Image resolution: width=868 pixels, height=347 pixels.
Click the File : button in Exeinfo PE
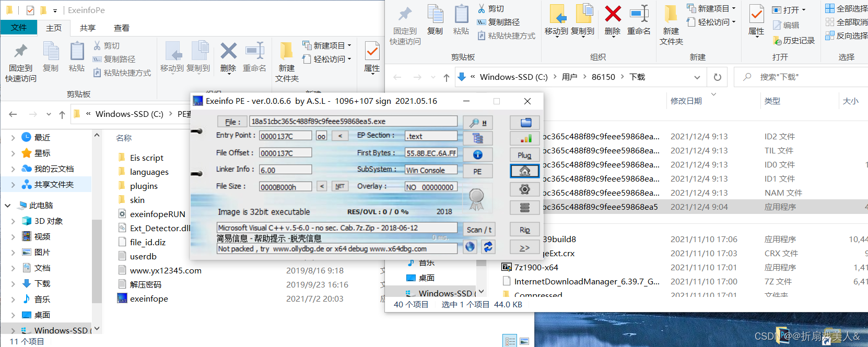tap(232, 122)
